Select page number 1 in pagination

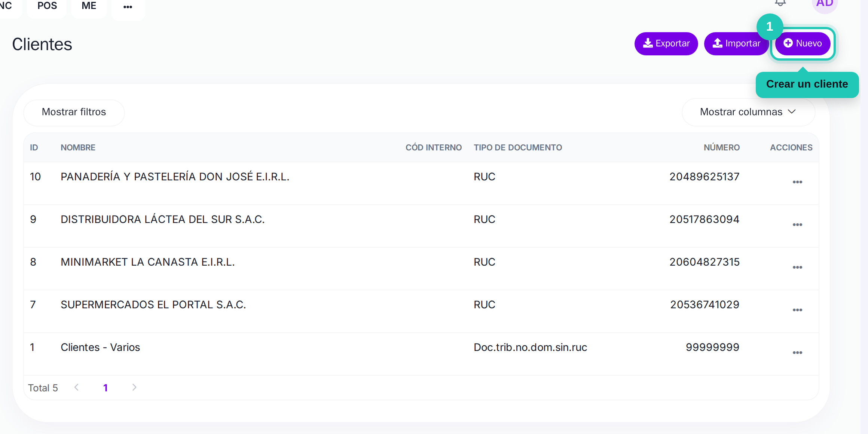(x=106, y=388)
